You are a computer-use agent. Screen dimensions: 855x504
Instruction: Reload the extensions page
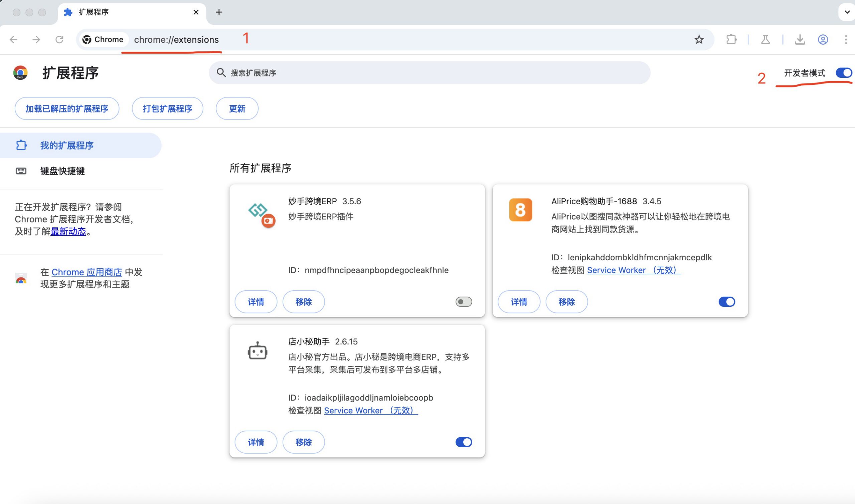(x=59, y=39)
